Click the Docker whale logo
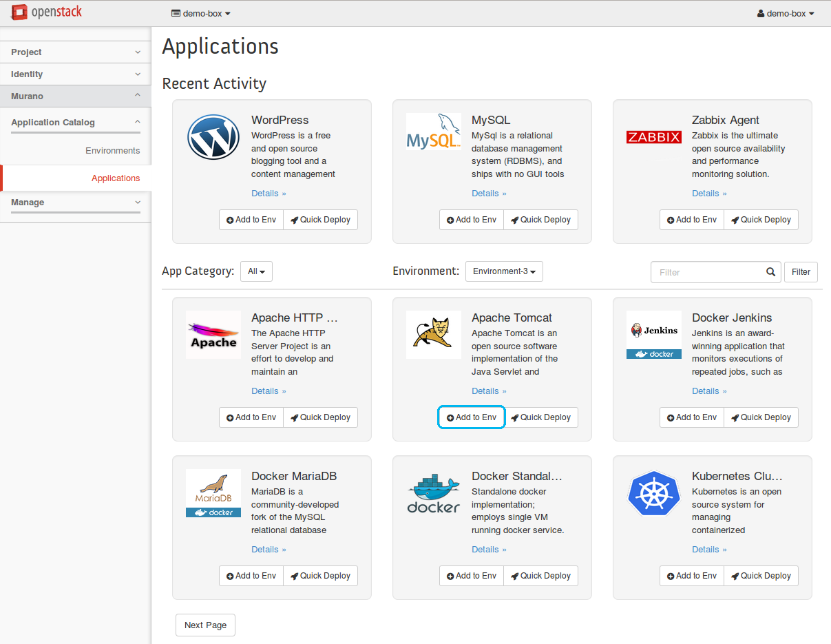Viewport: 831px width, 644px height. pyautogui.click(x=433, y=493)
